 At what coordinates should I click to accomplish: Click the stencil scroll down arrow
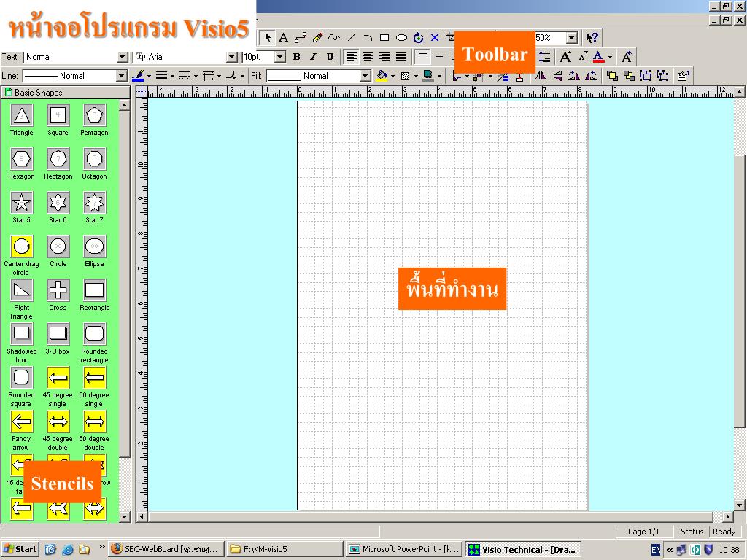click(x=124, y=516)
